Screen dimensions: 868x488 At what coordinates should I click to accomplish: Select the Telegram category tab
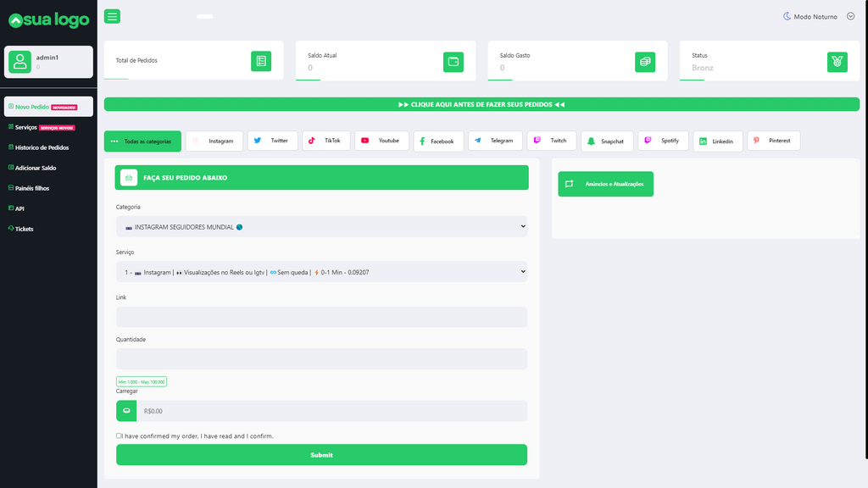click(493, 141)
